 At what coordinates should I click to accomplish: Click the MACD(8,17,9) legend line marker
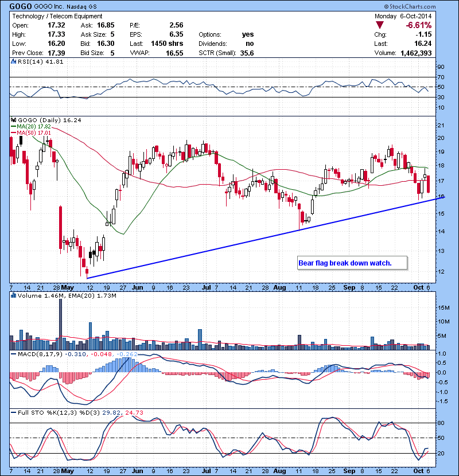(x=13, y=354)
